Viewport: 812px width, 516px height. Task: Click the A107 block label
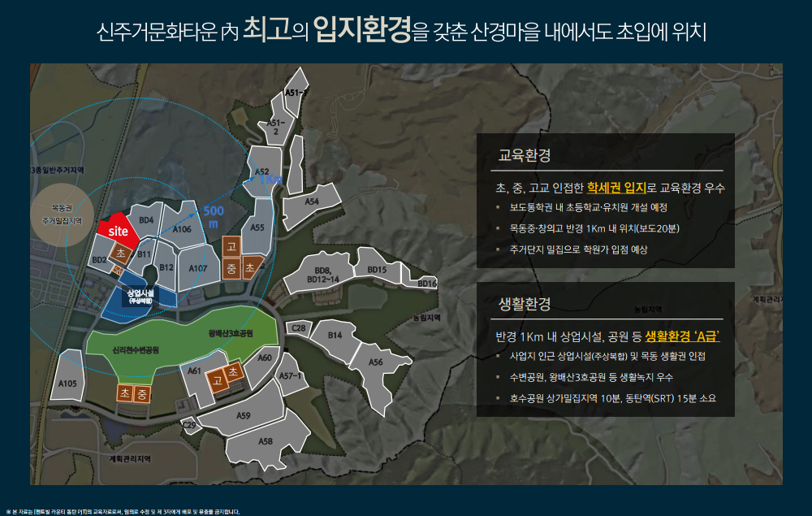pos(198,268)
